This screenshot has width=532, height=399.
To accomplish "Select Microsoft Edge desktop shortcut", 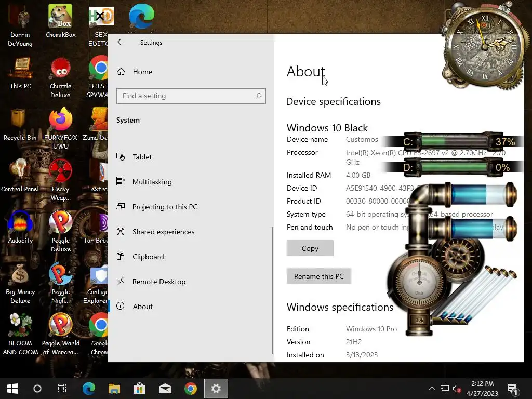I will pyautogui.click(x=141, y=17).
